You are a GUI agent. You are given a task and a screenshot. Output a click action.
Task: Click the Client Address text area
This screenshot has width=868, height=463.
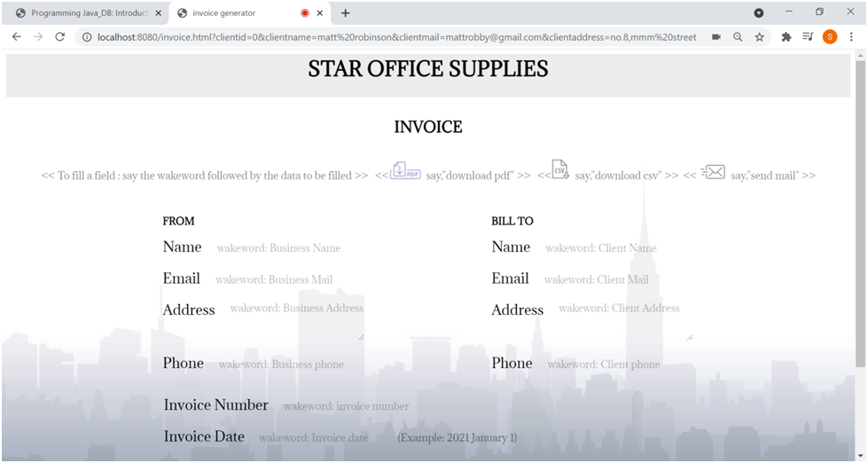(x=624, y=320)
